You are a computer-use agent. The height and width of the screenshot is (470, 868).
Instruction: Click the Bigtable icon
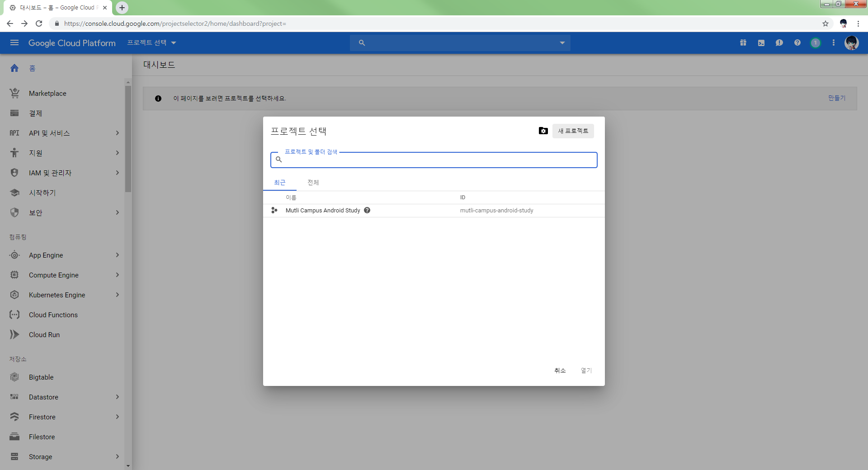[14, 377]
